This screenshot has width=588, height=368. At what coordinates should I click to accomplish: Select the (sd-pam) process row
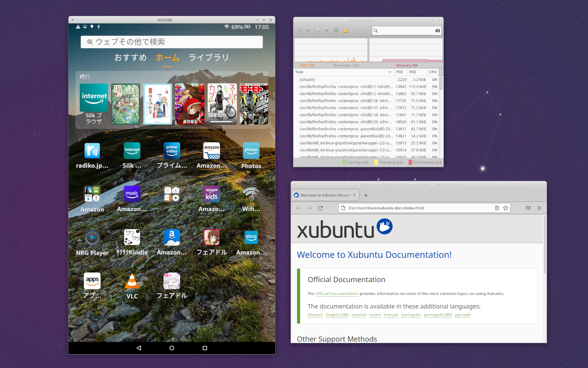(x=366, y=80)
